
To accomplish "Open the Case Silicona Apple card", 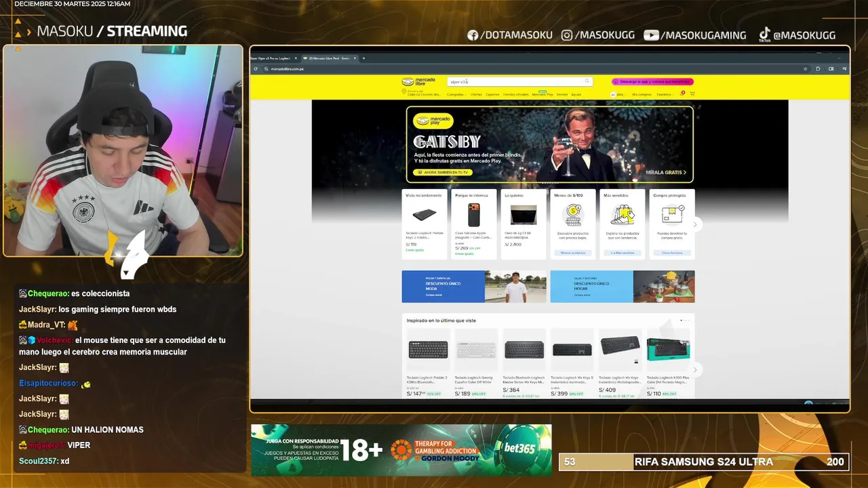I will [474, 224].
